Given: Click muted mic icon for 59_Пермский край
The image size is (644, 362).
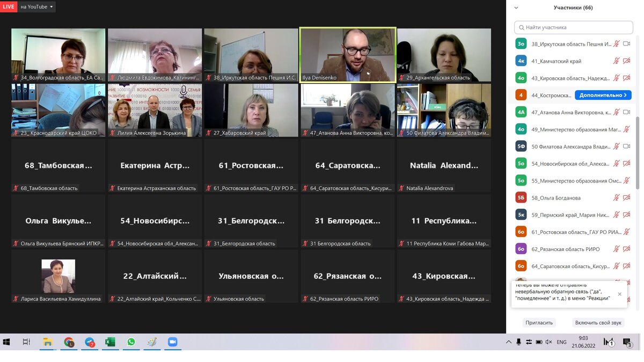Looking at the screenshot, I should click(617, 215).
